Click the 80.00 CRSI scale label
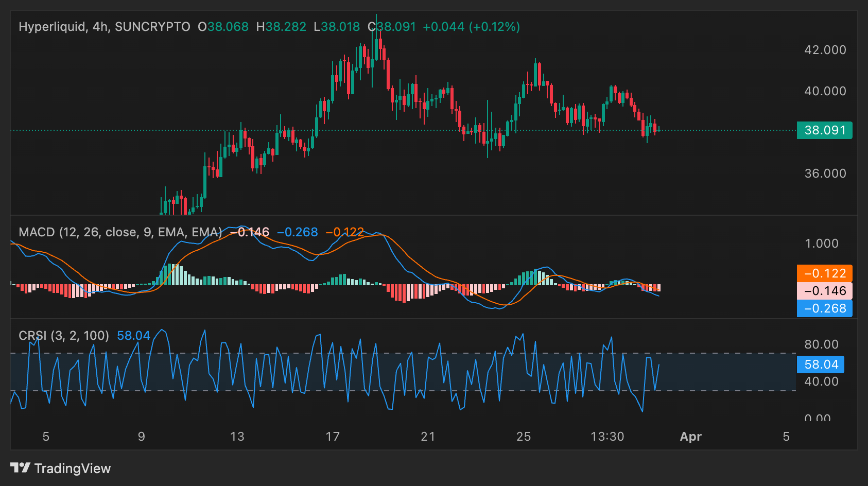868x486 pixels. [x=821, y=344]
